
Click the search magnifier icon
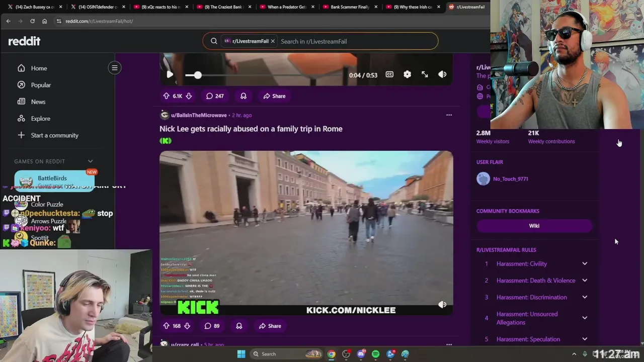pyautogui.click(x=214, y=41)
